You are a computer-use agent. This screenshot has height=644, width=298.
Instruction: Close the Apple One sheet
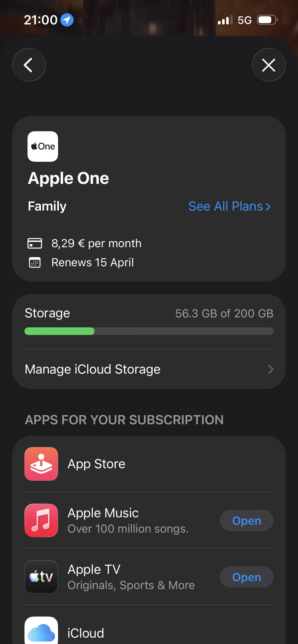point(269,65)
